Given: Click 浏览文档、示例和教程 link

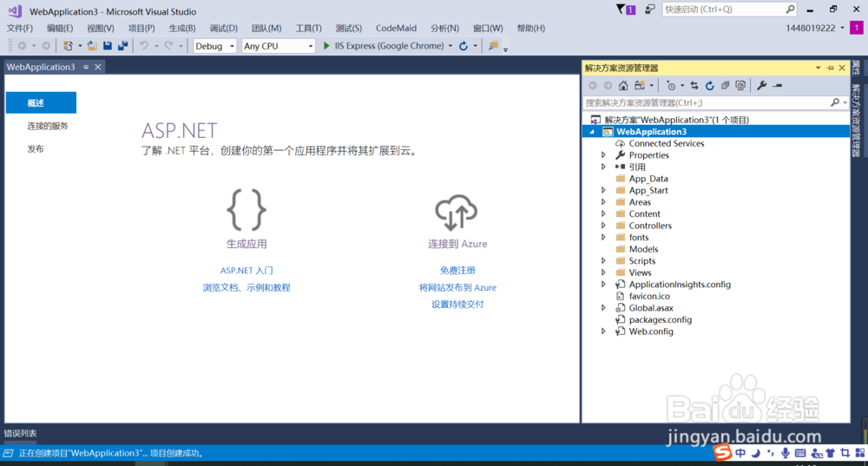Looking at the screenshot, I should (x=247, y=287).
